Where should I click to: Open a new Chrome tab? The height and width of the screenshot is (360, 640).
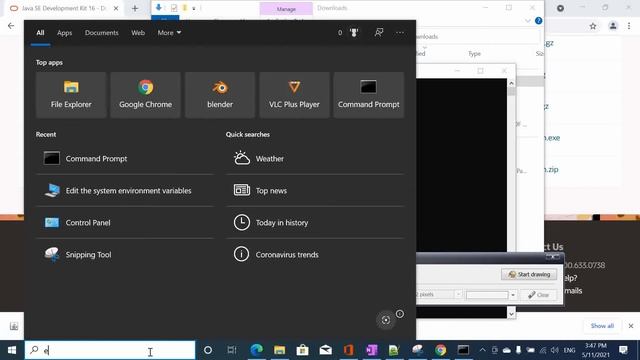[x=135, y=8]
